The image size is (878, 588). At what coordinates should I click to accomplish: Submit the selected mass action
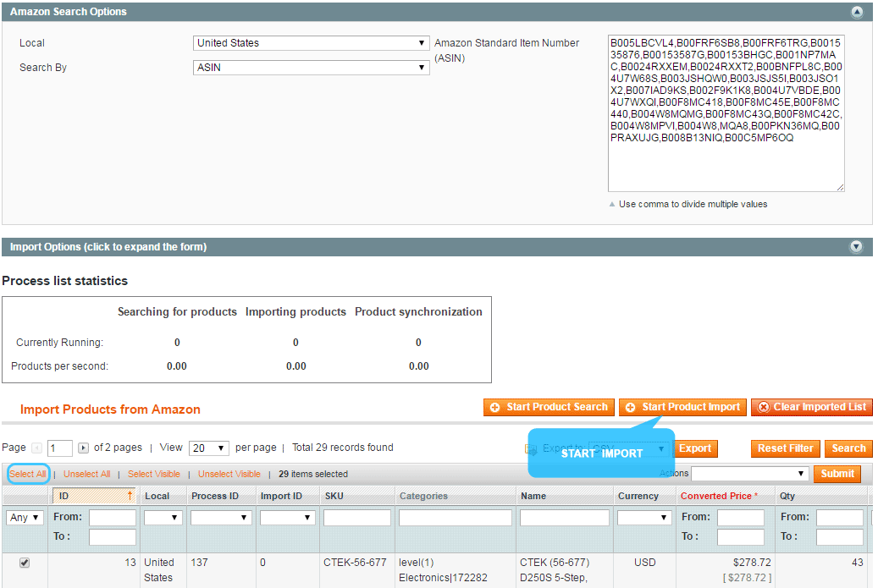click(837, 474)
